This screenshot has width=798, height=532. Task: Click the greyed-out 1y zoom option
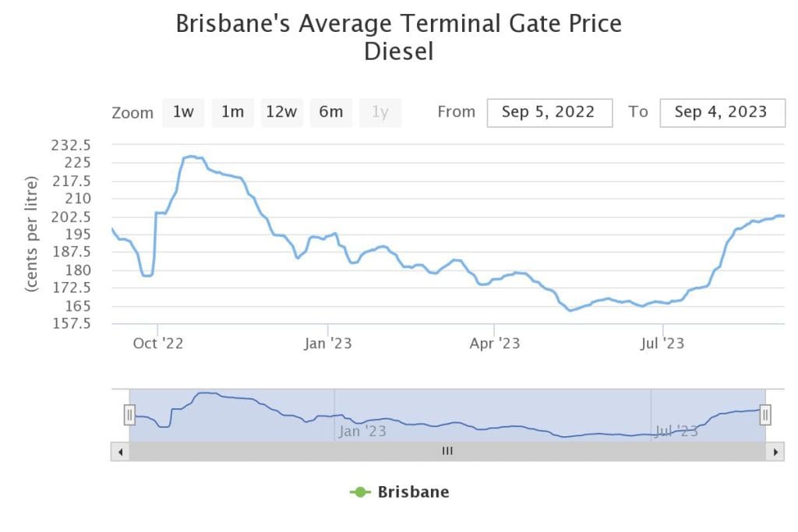coord(380,112)
